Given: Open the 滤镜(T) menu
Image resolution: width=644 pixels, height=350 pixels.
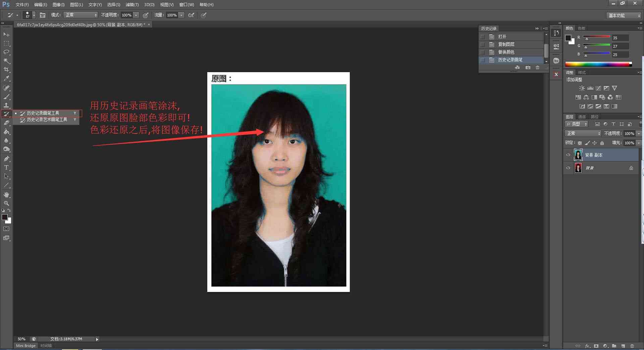Looking at the screenshot, I should click(x=132, y=5).
